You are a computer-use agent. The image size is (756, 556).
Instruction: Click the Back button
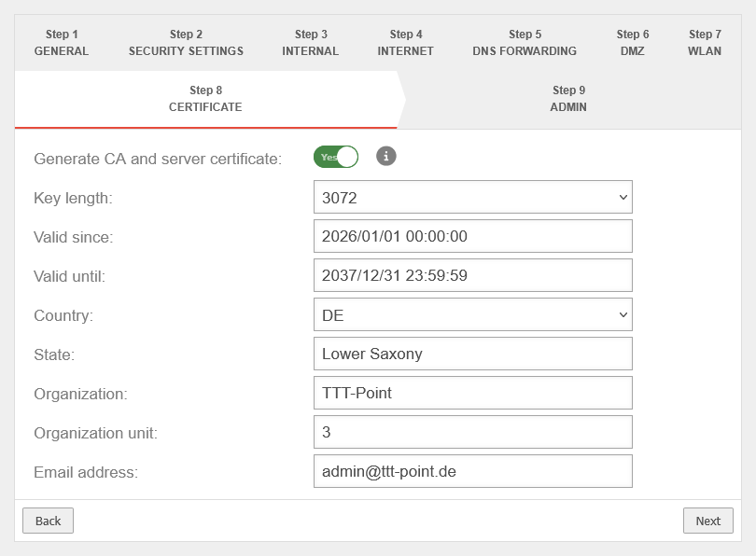point(49,521)
